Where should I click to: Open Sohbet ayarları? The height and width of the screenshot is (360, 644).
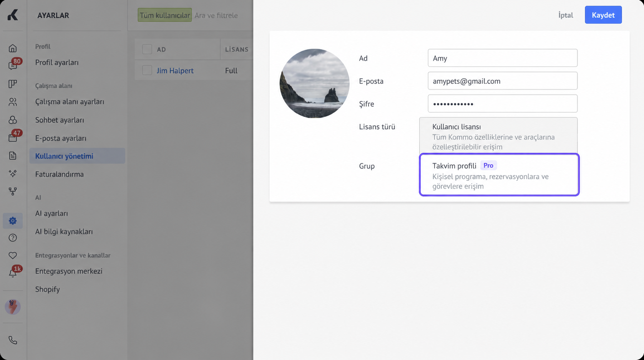pos(60,120)
